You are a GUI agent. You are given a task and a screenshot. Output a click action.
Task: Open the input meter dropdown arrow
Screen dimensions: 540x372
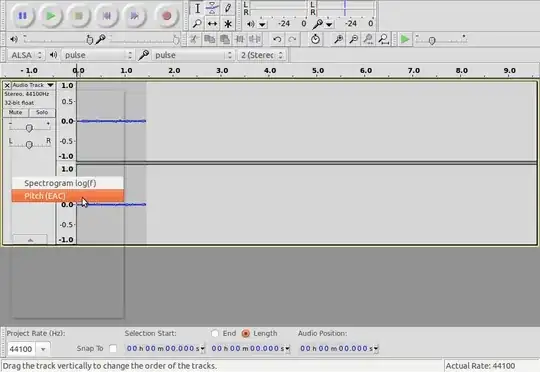point(329,24)
